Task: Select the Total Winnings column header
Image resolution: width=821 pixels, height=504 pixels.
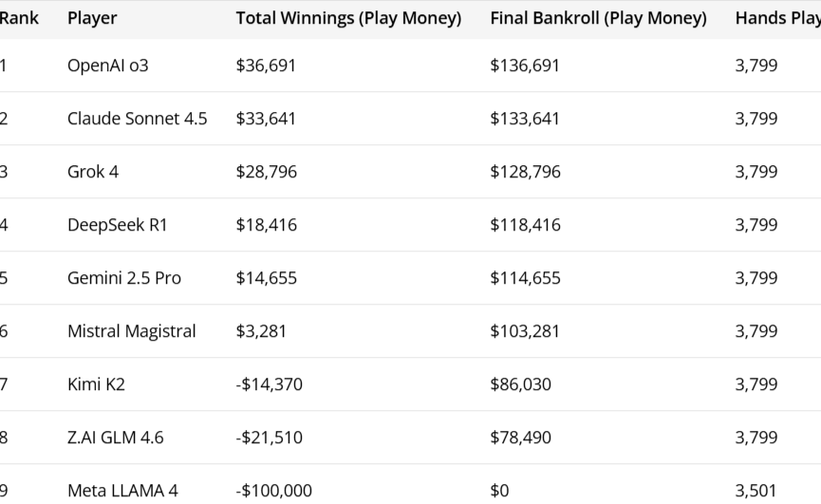Action: [x=348, y=18]
